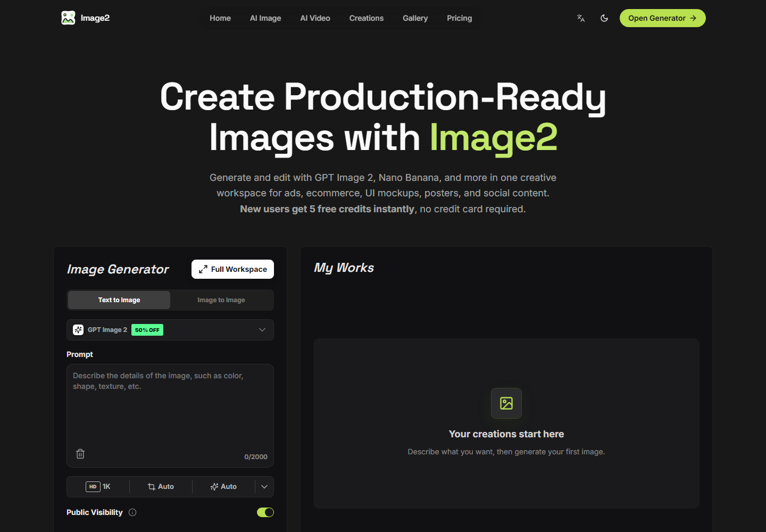Click the My Works heading
Viewport: 766px width, 532px height.
344,268
